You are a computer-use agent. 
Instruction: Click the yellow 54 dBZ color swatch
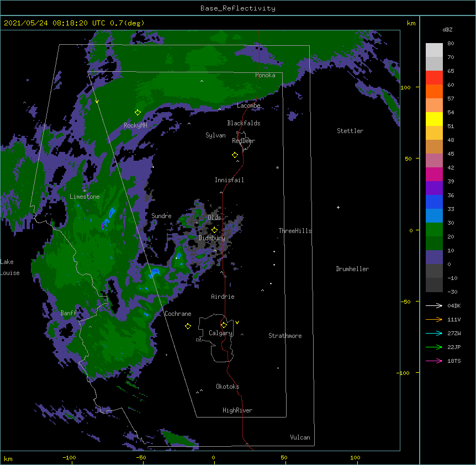tap(434, 119)
